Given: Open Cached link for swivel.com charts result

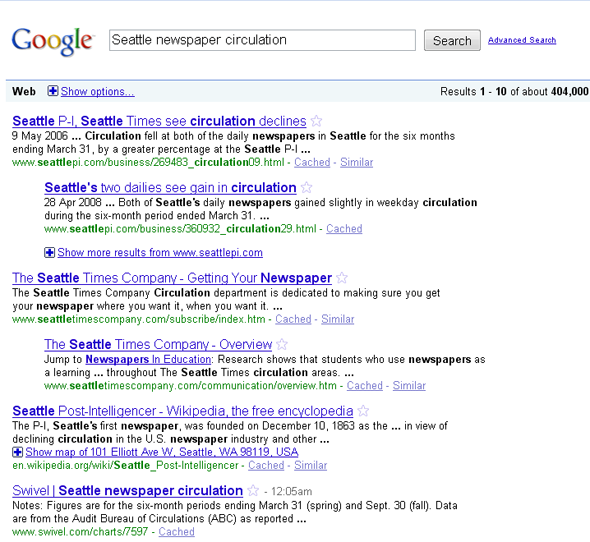Looking at the screenshot, I should tap(176, 531).
